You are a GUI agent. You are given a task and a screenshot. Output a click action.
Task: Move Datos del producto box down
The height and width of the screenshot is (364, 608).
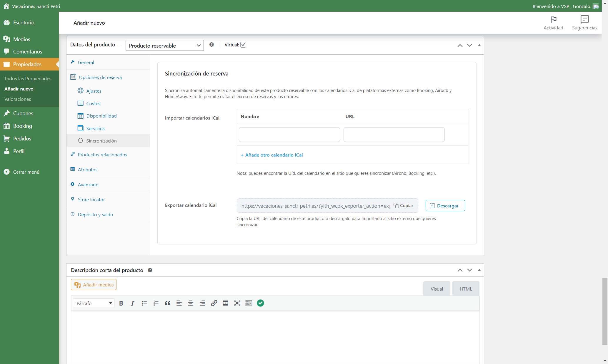(x=469, y=45)
